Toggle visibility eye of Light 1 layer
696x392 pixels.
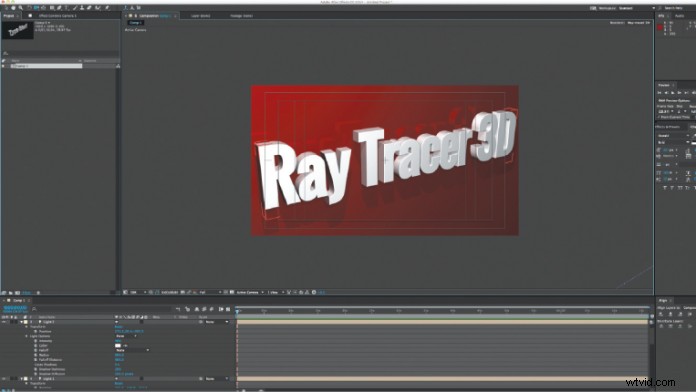point(4,379)
